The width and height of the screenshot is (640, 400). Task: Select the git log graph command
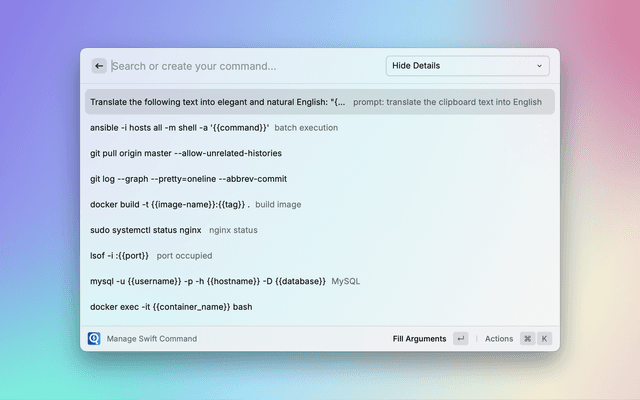[x=188, y=179]
